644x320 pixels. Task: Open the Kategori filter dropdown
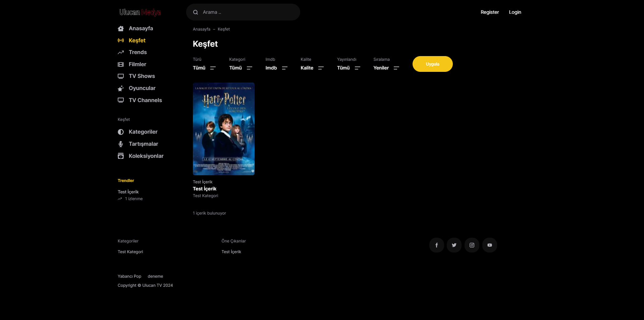point(241,68)
